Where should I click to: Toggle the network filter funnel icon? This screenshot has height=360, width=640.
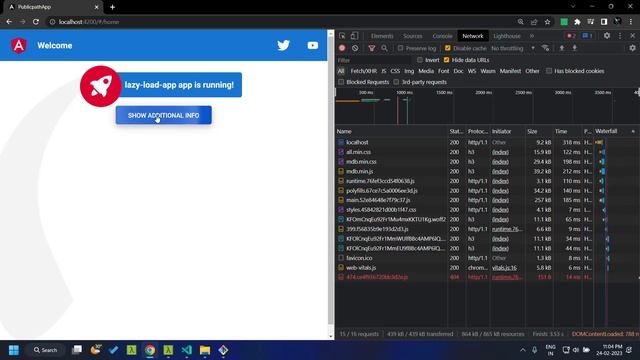tap(371, 48)
